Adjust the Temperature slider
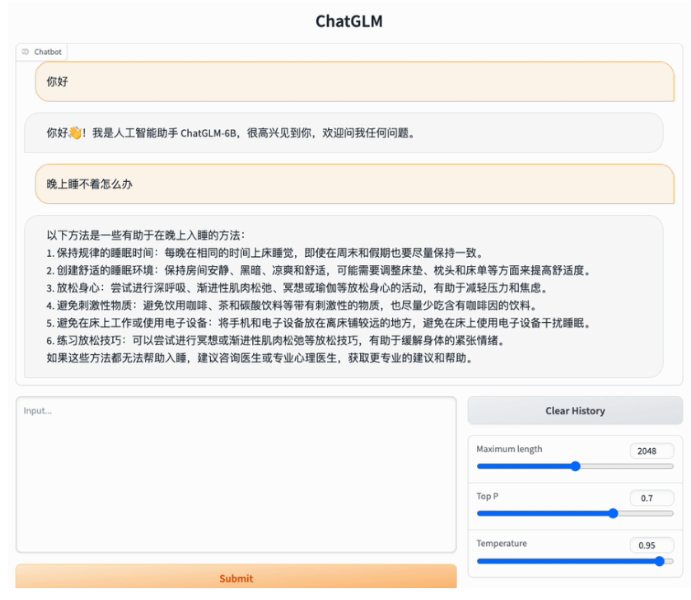Image resolution: width=691 pixels, height=600 pixels. pyautogui.click(x=575, y=561)
